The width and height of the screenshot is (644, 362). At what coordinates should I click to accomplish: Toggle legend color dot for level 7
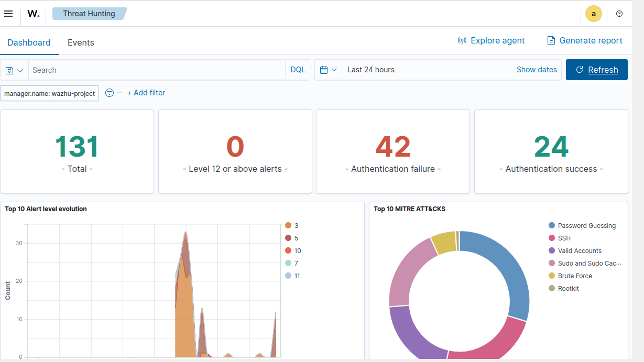(x=288, y=264)
